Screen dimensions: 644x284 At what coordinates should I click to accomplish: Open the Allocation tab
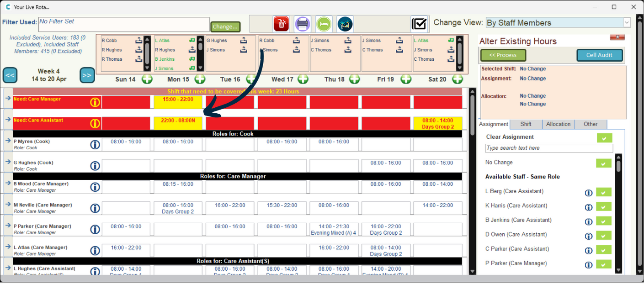558,124
